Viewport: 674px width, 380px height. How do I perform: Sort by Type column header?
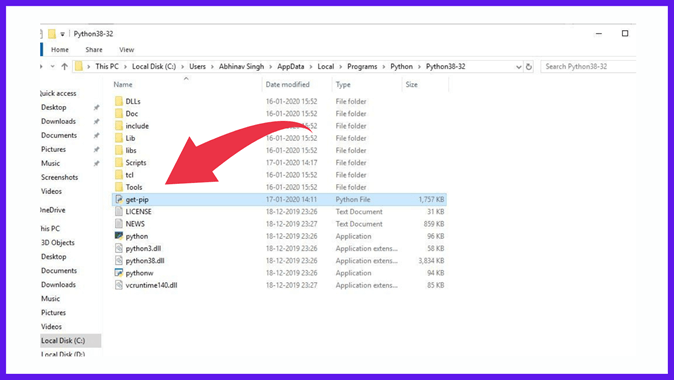point(343,85)
